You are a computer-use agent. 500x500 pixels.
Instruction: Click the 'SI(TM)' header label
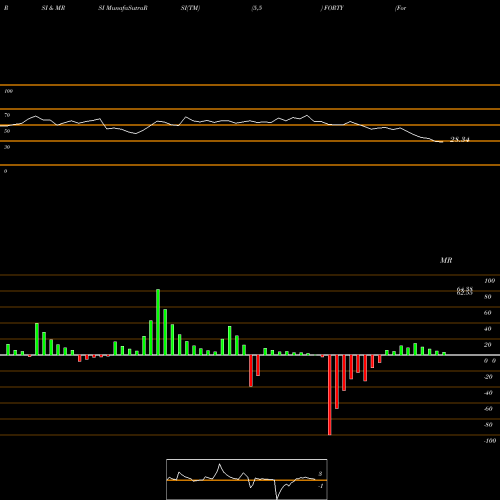(x=190, y=8)
